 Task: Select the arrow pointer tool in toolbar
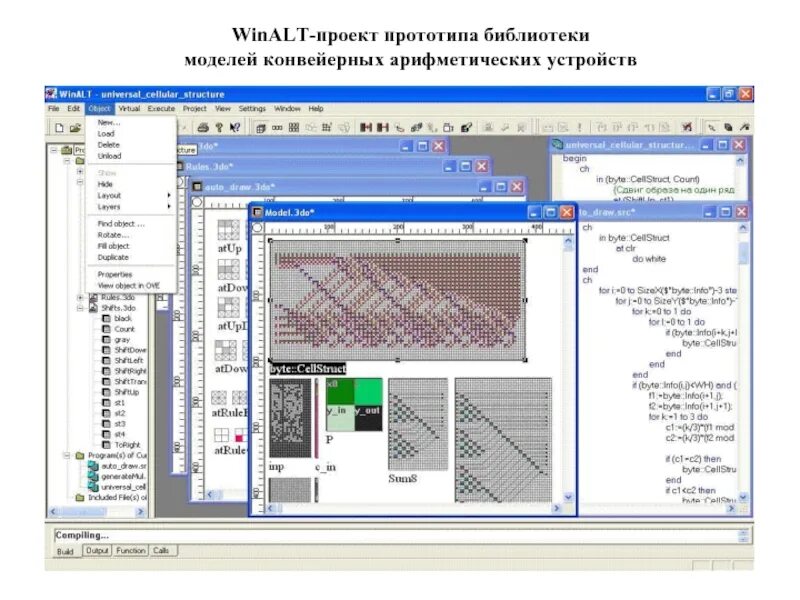[x=711, y=128]
